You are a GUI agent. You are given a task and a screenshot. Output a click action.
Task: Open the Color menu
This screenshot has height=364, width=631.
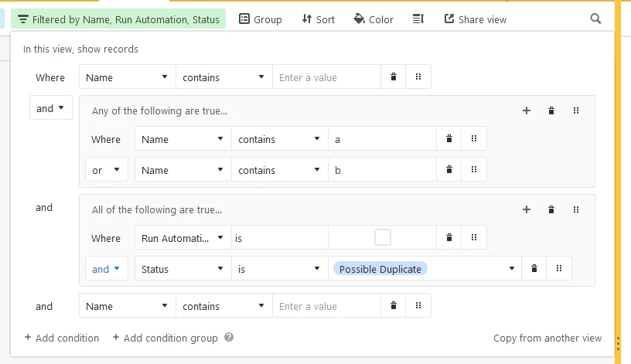(x=373, y=19)
